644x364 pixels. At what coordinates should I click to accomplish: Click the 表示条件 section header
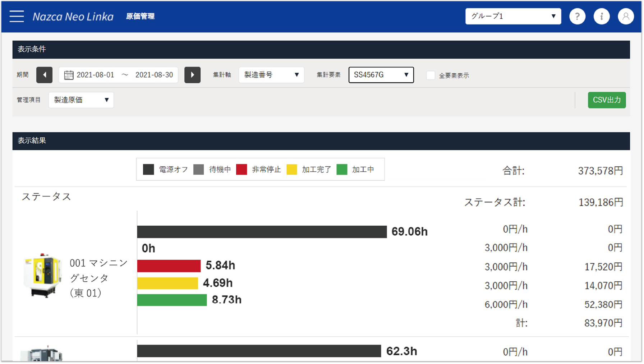coord(32,49)
